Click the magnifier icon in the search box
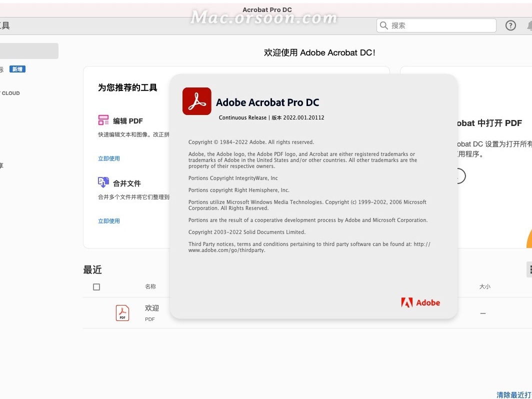The image size is (532, 399). [x=383, y=25]
